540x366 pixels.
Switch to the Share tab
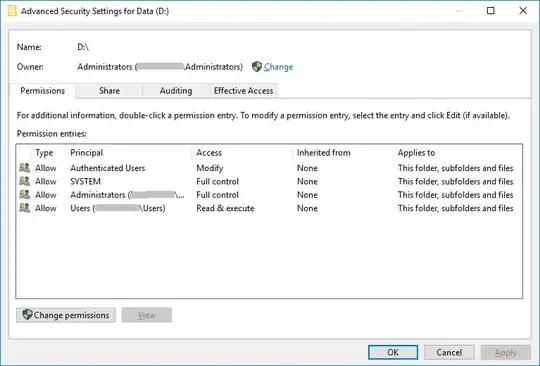coord(109,91)
